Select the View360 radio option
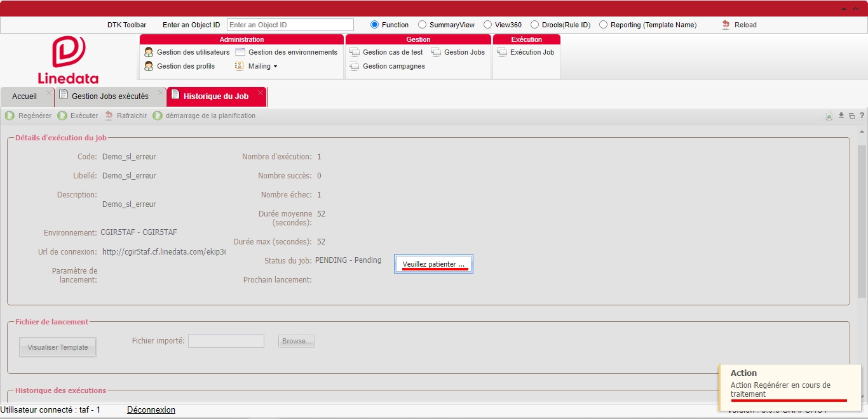The width and height of the screenshot is (868, 419). (x=487, y=25)
